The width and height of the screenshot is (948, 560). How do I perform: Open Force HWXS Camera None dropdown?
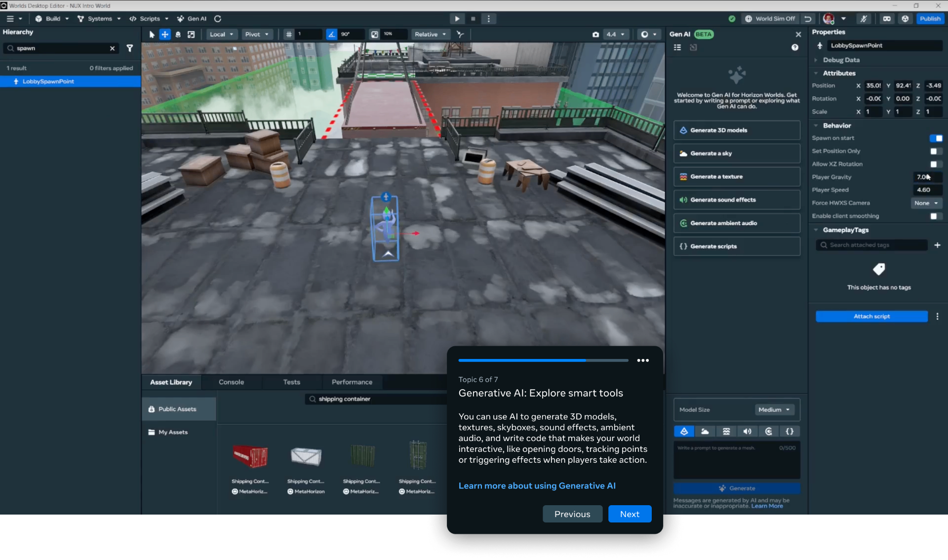click(x=926, y=203)
